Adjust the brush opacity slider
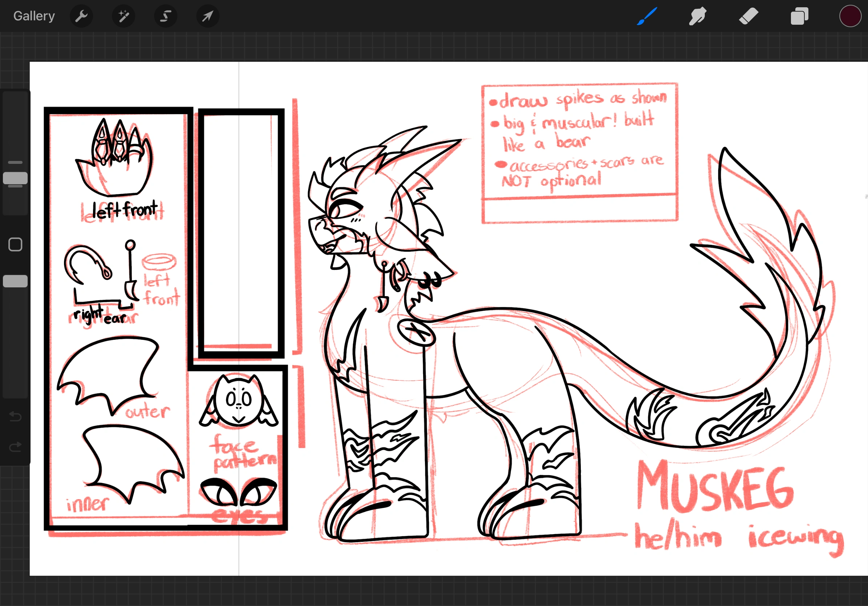The height and width of the screenshot is (606, 868). coord(15,281)
